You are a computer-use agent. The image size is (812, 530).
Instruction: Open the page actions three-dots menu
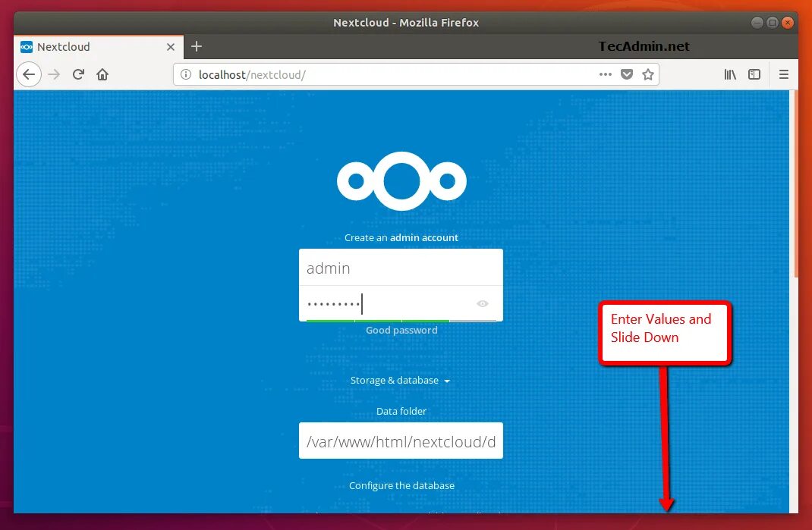tap(606, 74)
